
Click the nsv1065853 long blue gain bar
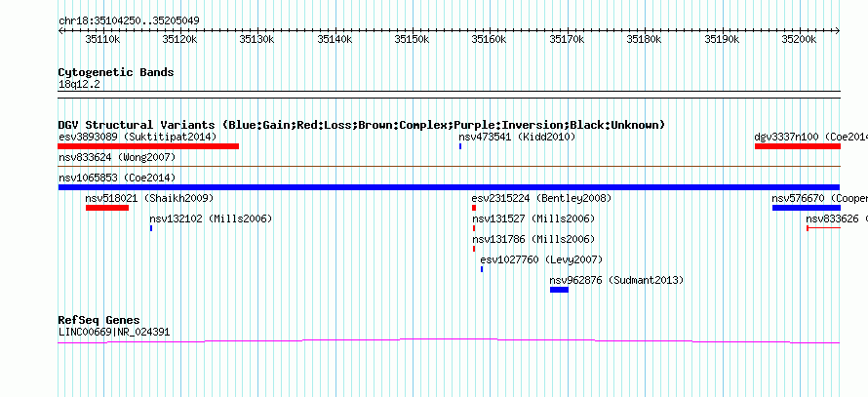(x=449, y=187)
